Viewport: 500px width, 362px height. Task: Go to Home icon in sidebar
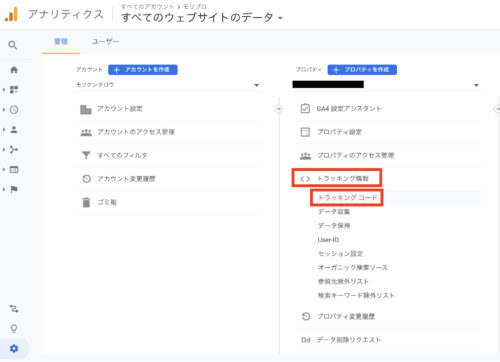14,70
